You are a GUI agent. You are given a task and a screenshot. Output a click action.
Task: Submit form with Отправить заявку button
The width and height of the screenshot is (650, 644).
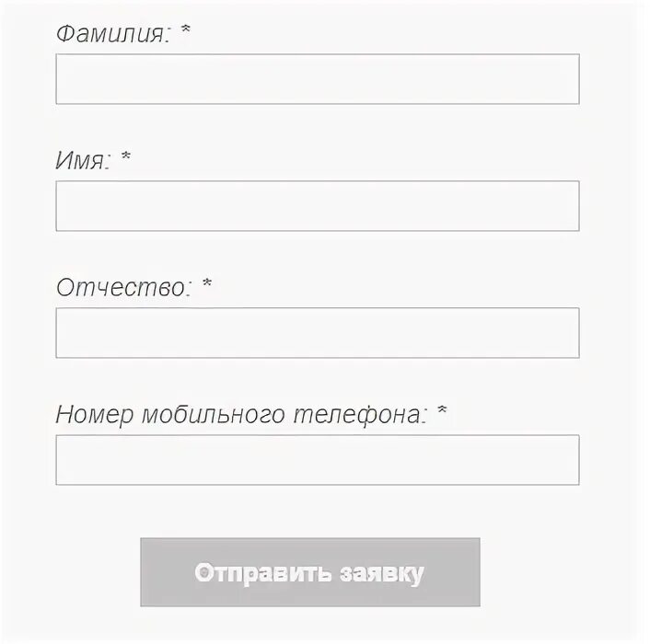tap(310, 572)
